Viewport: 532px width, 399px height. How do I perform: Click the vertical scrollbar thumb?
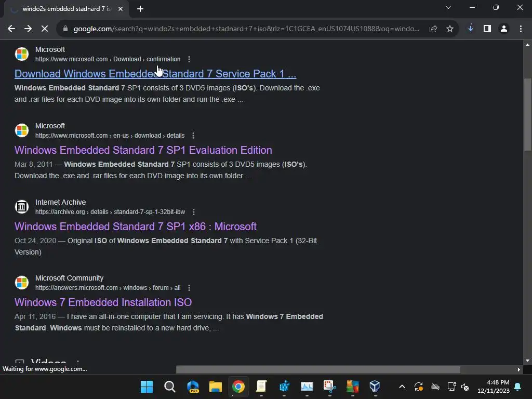(x=527, y=114)
